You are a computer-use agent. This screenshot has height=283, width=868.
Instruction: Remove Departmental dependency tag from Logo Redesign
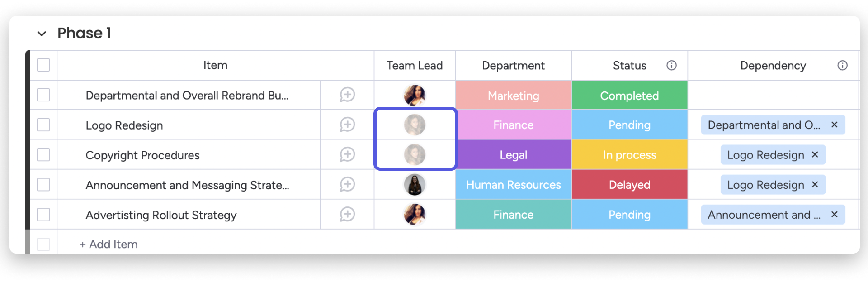[835, 125]
